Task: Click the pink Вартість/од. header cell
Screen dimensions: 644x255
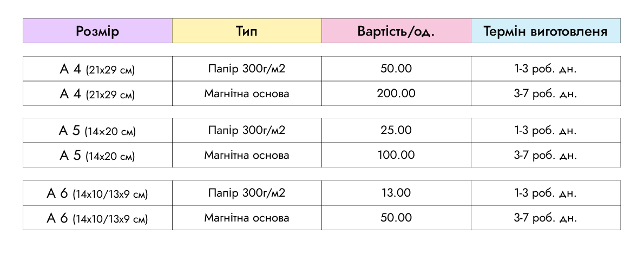Action: point(396,31)
